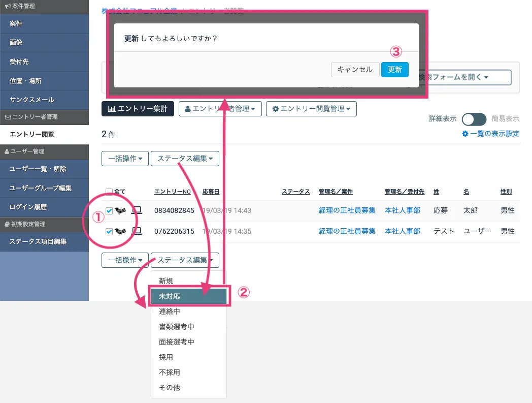Toggle 詳細表示/簡易表示 switch

pyautogui.click(x=474, y=119)
